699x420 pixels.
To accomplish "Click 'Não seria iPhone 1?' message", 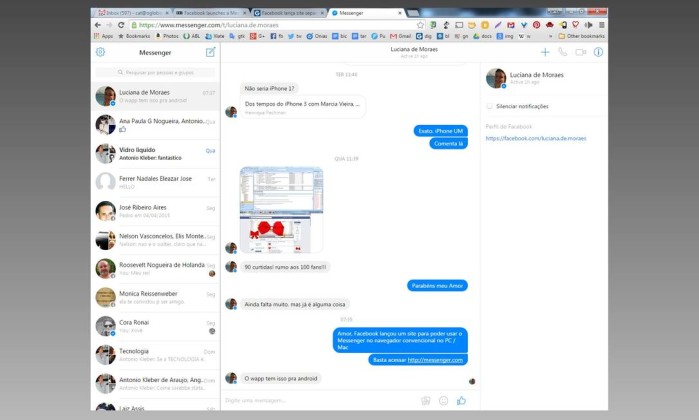I will point(269,88).
